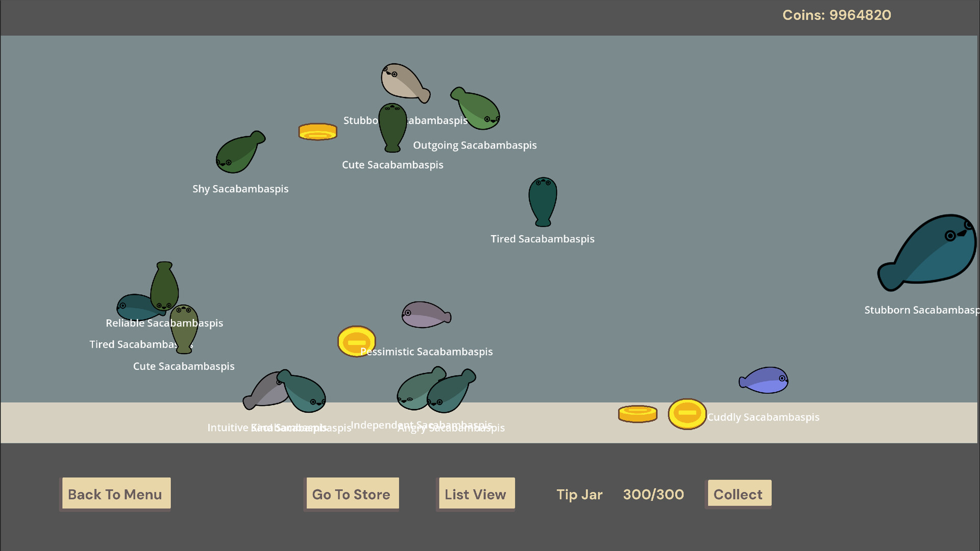
Task: Pick up flat coin near Shy Sacabambaspis
Action: [x=317, y=132]
